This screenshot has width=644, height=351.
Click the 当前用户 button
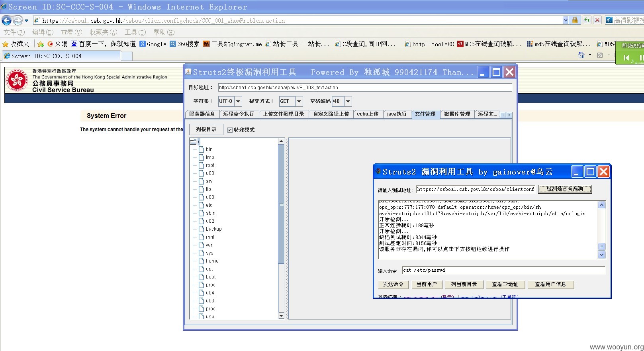427,284
